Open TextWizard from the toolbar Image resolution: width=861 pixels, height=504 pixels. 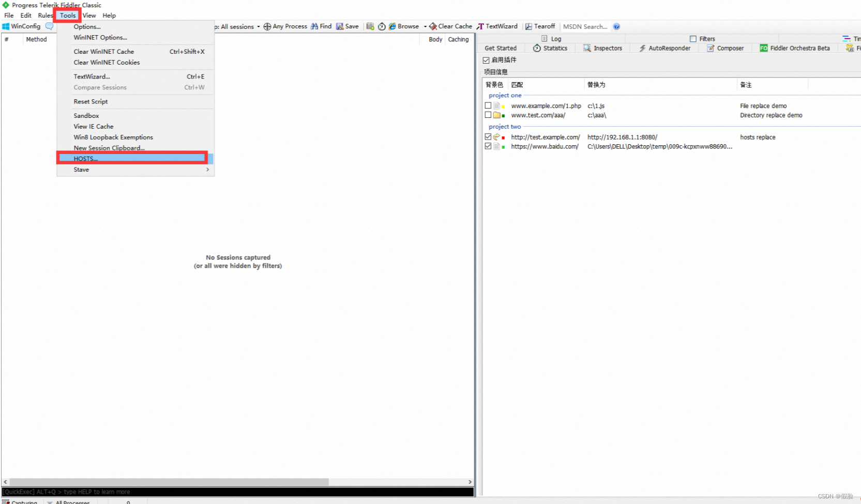(497, 26)
